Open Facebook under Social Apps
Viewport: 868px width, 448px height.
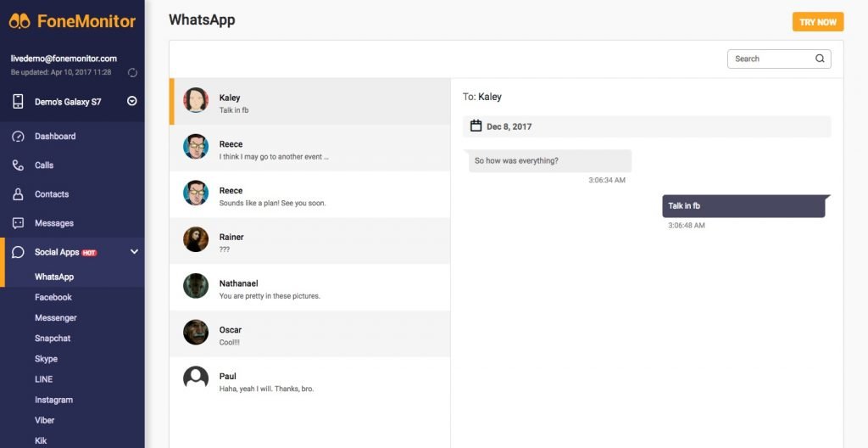[53, 297]
